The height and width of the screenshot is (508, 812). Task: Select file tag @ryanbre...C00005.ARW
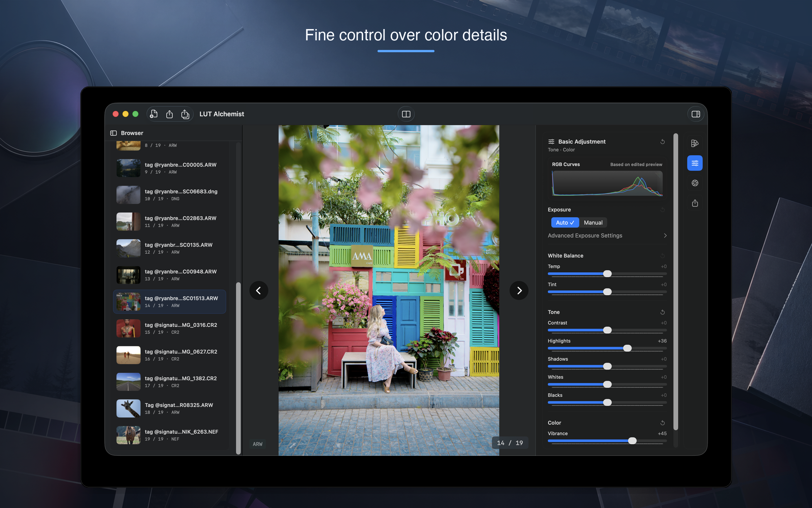pos(169,168)
